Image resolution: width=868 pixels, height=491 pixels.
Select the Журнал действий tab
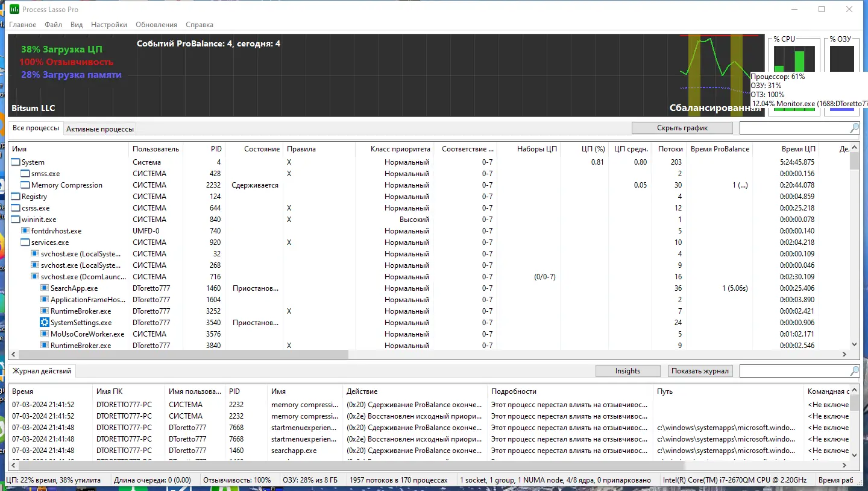(x=42, y=371)
